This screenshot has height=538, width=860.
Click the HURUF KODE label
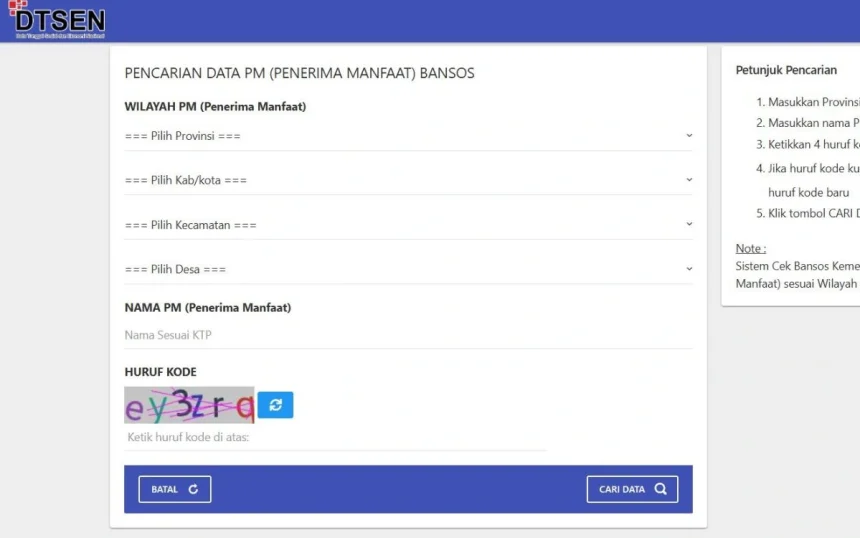(x=160, y=372)
